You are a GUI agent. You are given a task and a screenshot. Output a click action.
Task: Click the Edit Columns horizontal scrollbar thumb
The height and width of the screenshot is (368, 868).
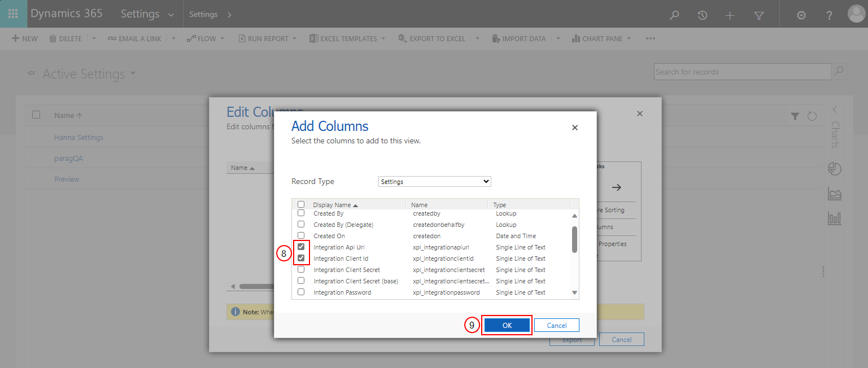[256, 286]
